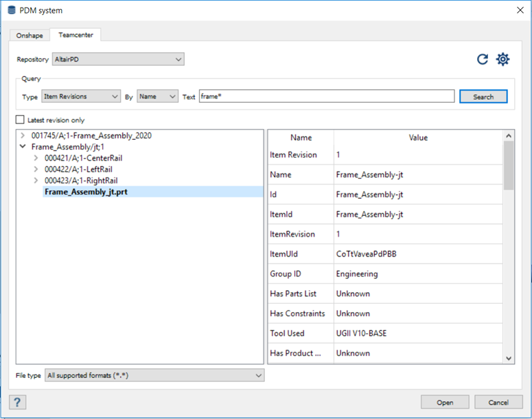The height and width of the screenshot is (419, 532).
Task: Expand the 001745/A;1-Frame_Assembly_2020 node
Action: click(x=23, y=136)
